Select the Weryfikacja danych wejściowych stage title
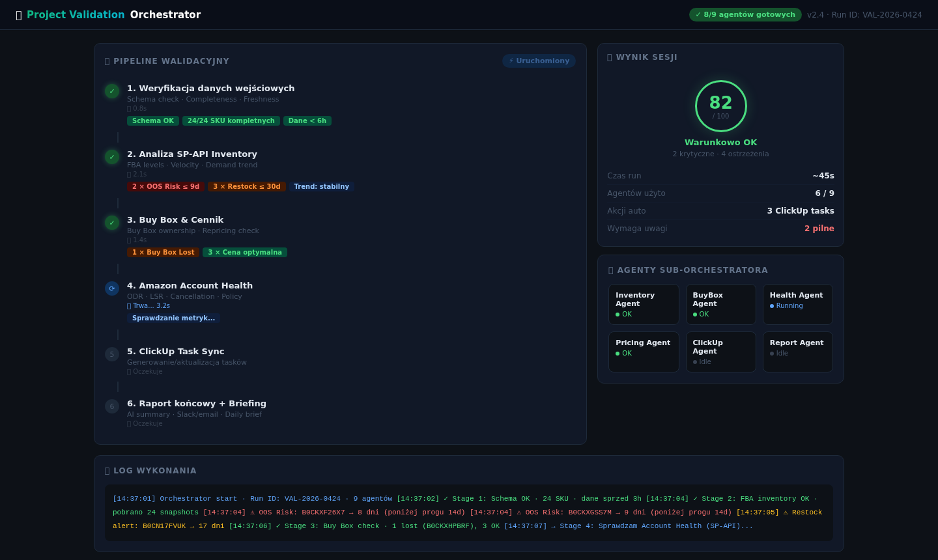The image size is (938, 560). tap(210, 88)
